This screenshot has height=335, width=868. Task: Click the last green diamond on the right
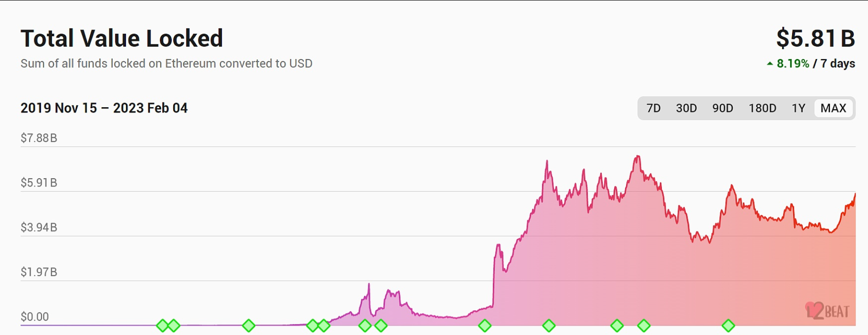(728, 326)
